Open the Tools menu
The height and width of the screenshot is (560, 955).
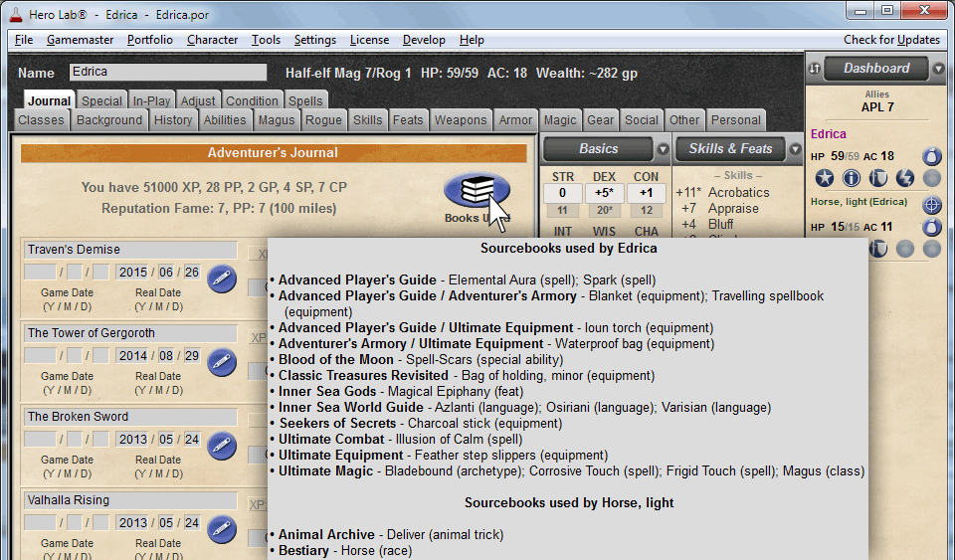coord(266,40)
